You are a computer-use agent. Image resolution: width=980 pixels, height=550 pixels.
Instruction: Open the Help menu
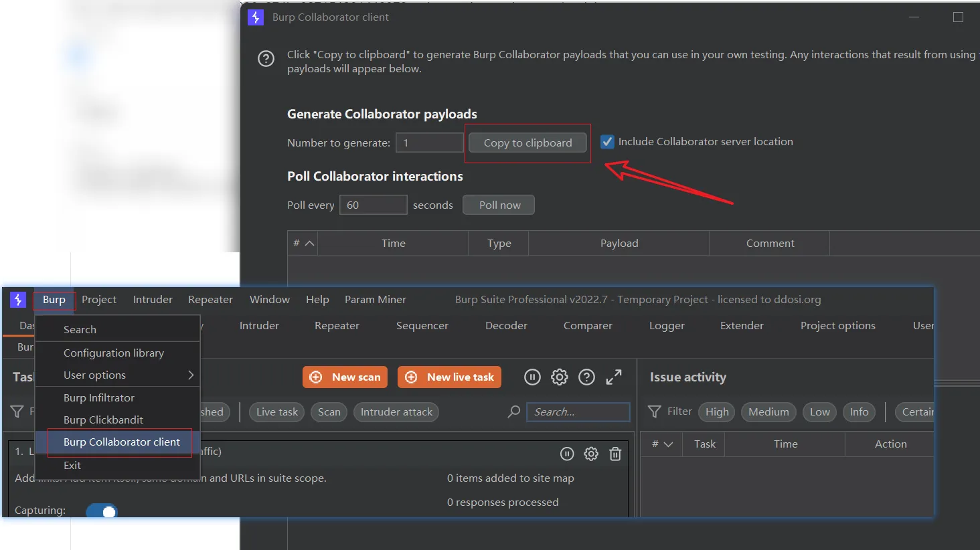(317, 300)
